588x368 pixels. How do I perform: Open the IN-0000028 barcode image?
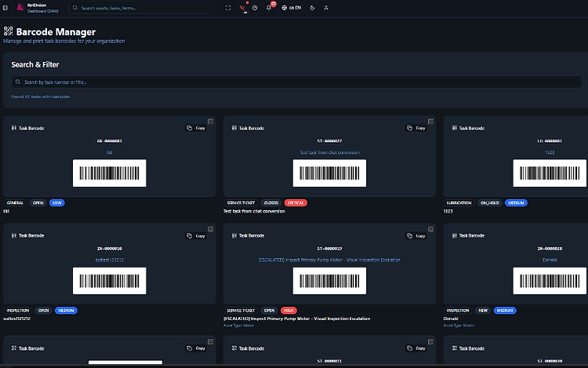[x=550, y=281]
